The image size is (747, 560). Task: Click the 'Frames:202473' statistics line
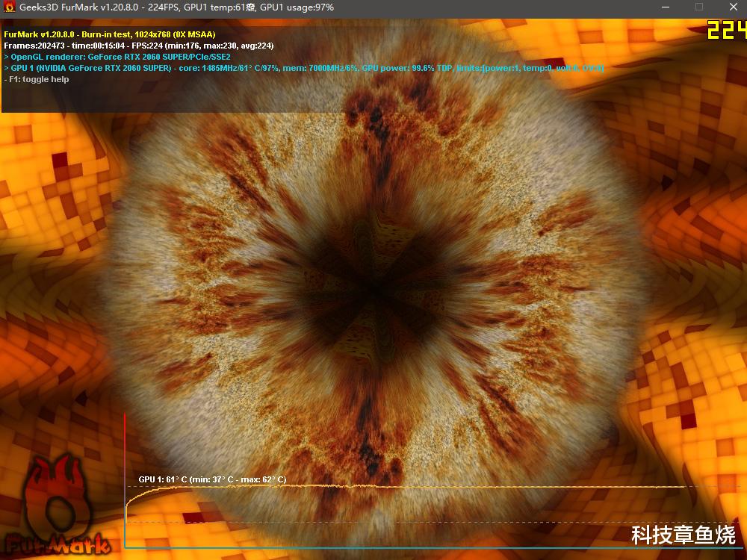[x=139, y=46]
